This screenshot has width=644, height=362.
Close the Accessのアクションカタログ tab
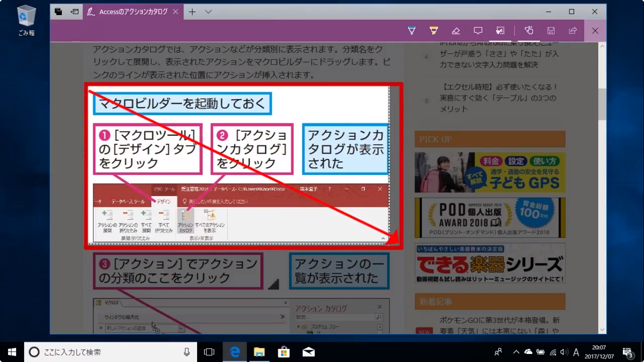coord(175,12)
